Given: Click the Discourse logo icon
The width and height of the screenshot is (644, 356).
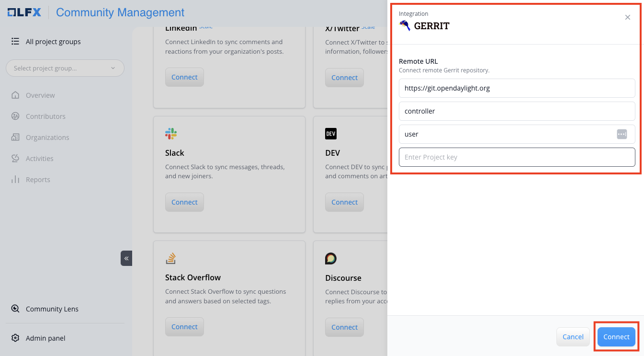Looking at the screenshot, I should click(x=331, y=259).
